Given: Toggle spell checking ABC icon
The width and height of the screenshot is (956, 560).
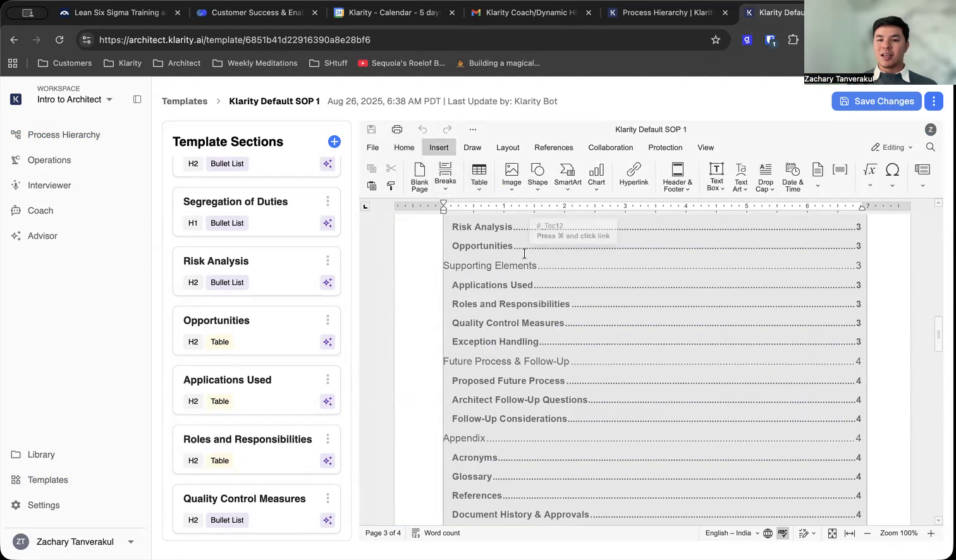Looking at the screenshot, I should [x=783, y=533].
